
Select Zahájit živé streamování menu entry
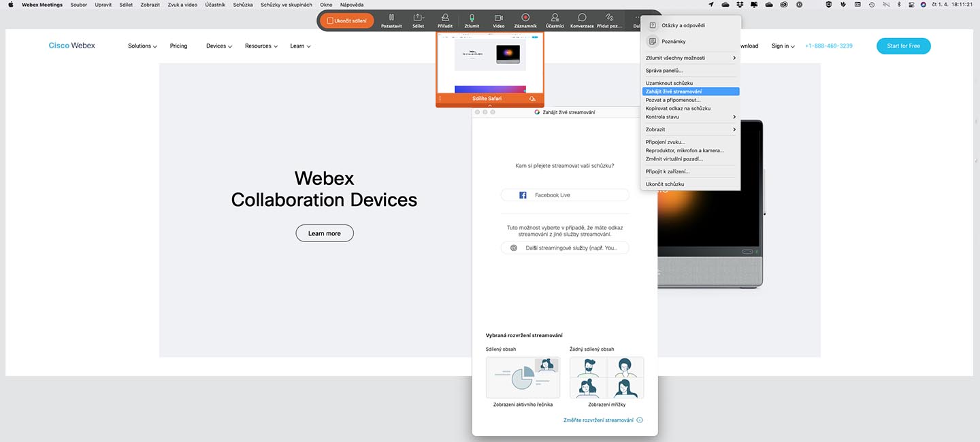tap(690, 91)
